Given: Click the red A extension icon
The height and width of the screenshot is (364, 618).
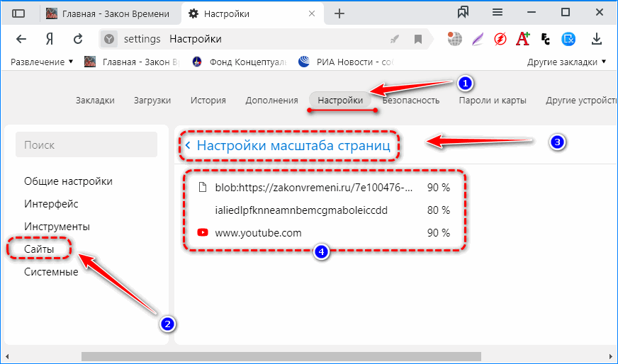Looking at the screenshot, I should 523,39.
